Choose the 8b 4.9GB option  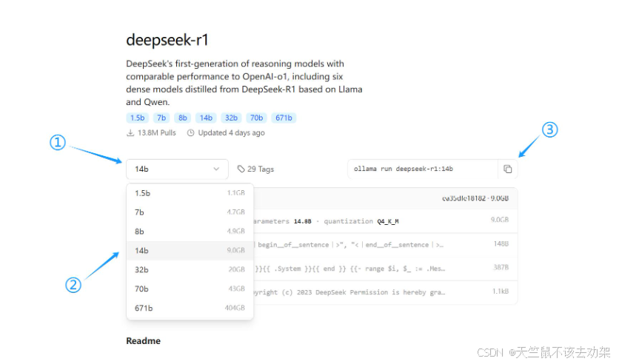pyautogui.click(x=190, y=232)
